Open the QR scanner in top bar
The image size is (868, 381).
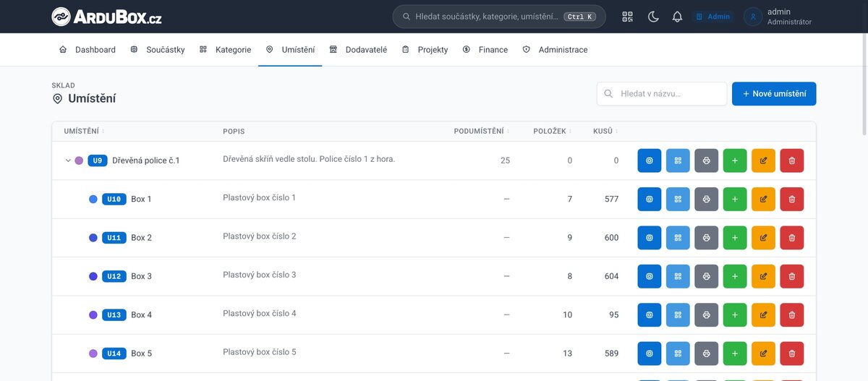[627, 17]
